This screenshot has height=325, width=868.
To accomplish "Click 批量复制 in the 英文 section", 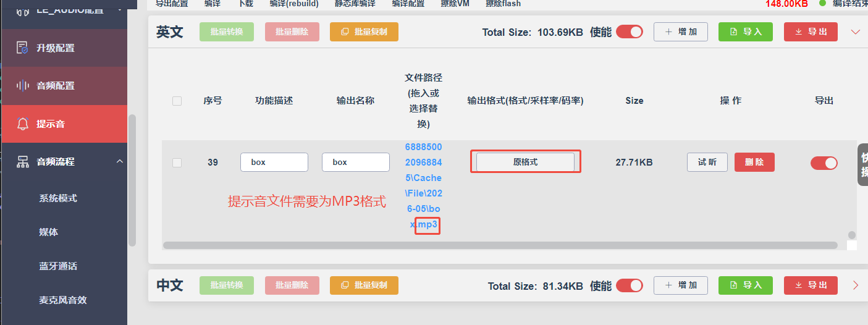I will [x=364, y=32].
